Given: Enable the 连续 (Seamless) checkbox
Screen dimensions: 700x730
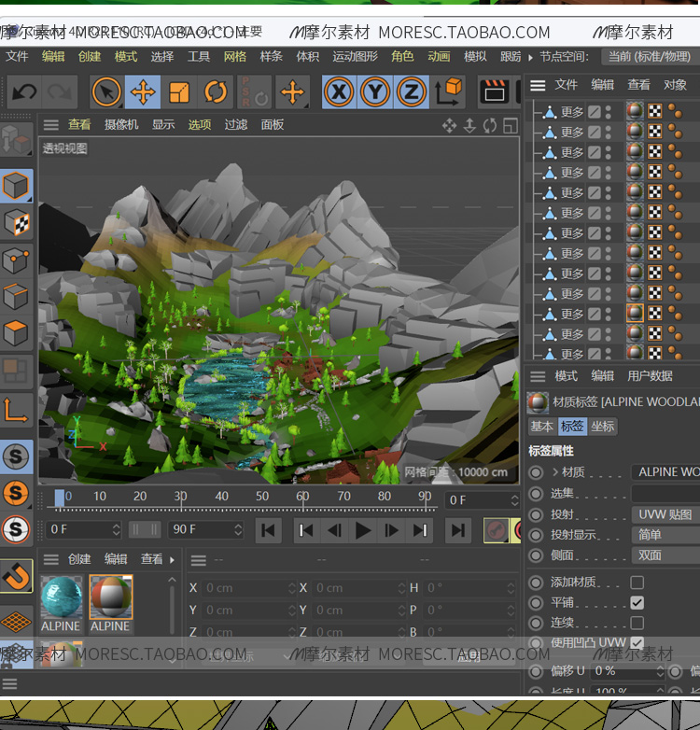Looking at the screenshot, I should [x=637, y=623].
